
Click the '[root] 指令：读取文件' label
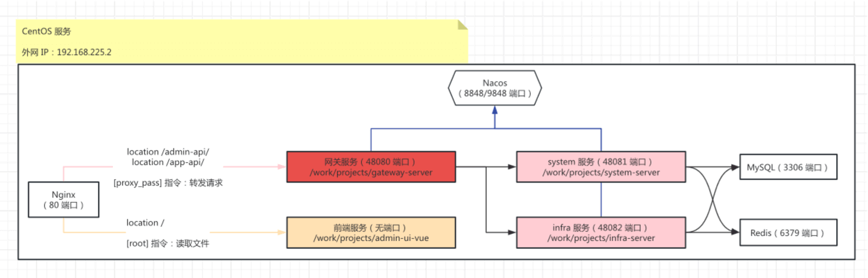(168, 243)
